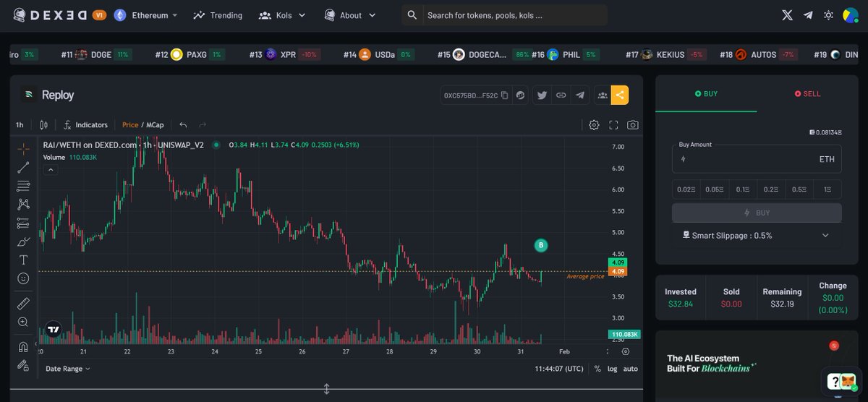Expand the About menu

click(x=350, y=15)
